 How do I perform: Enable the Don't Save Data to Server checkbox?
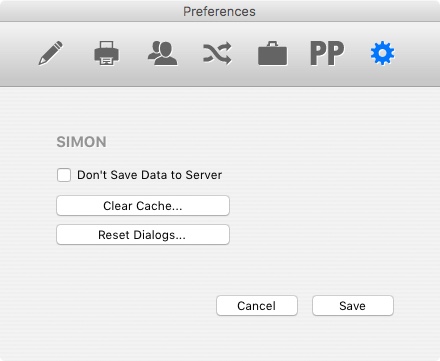tap(64, 175)
